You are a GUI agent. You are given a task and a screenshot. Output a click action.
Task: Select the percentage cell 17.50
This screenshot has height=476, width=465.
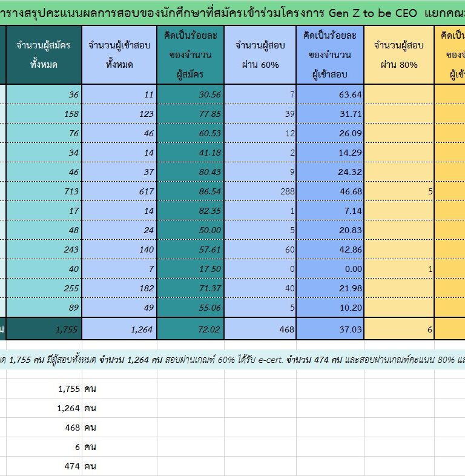[x=190, y=269]
